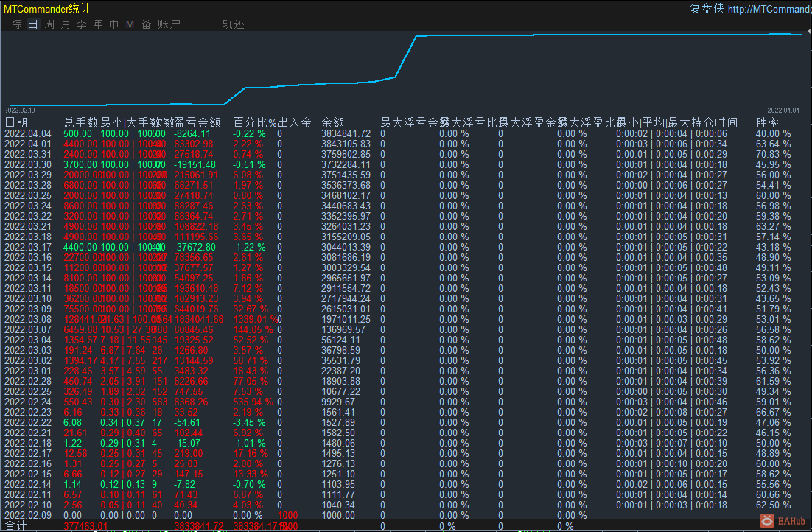Click the -37672.80 loss value

tap(195, 247)
